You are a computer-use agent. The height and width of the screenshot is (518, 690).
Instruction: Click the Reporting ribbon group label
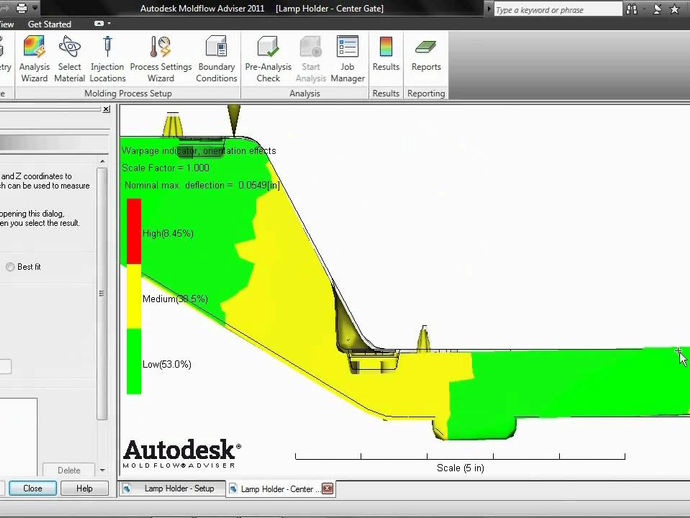pos(426,93)
